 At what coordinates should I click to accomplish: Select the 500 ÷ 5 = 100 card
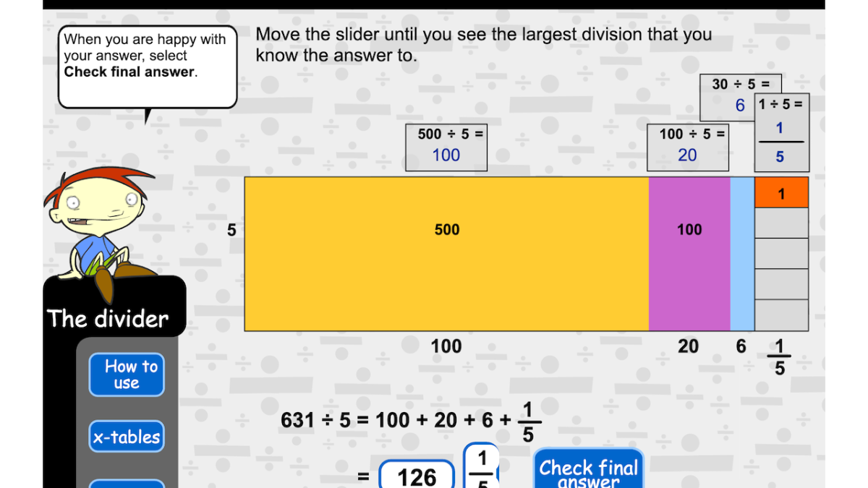[446, 147]
